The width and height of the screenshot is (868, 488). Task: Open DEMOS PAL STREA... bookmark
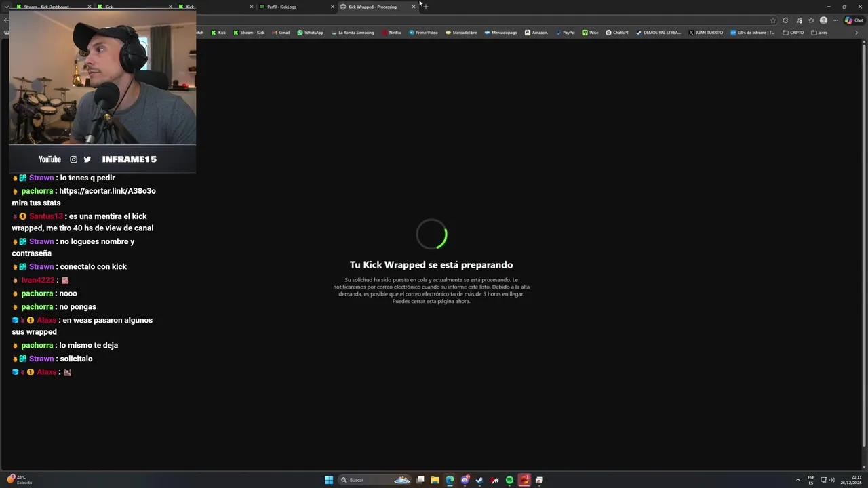[x=658, y=33]
